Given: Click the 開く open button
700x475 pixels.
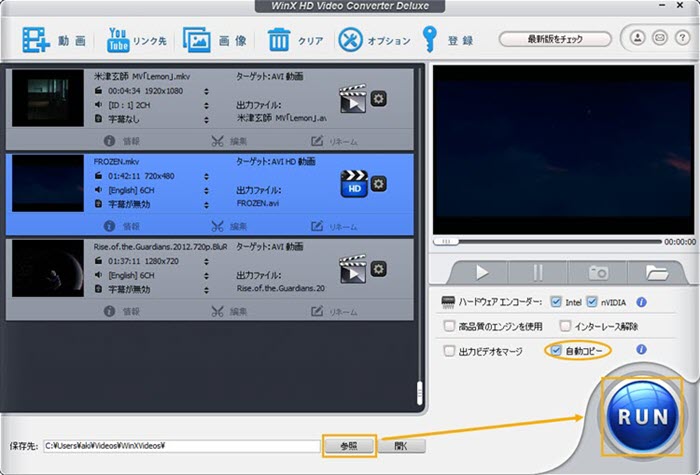Looking at the screenshot, I should coord(402,446).
